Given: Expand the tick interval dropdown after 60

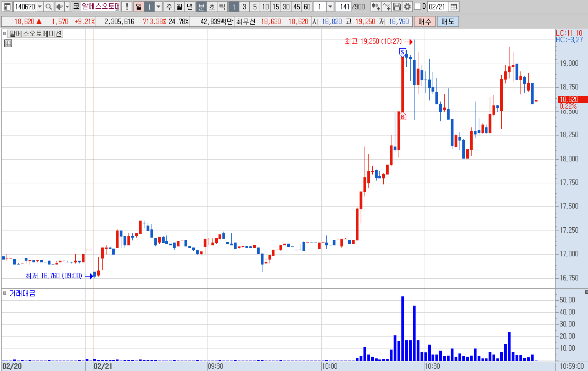Looking at the screenshot, I should coord(330,7).
